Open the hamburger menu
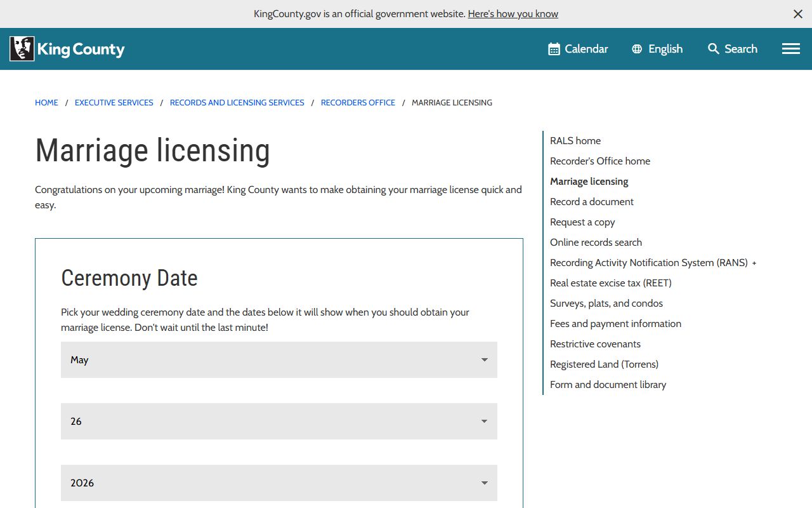This screenshot has height=508, width=812. pyautogui.click(x=790, y=49)
